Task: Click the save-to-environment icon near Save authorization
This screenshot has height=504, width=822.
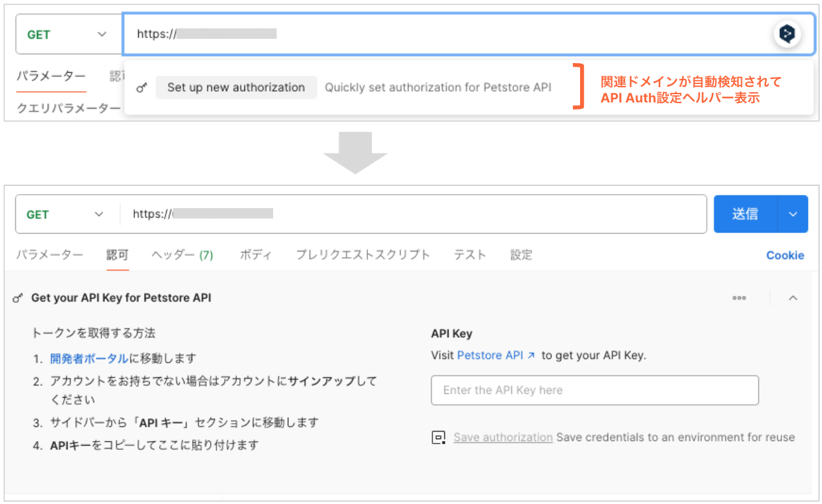Action: pyautogui.click(x=439, y=437)
